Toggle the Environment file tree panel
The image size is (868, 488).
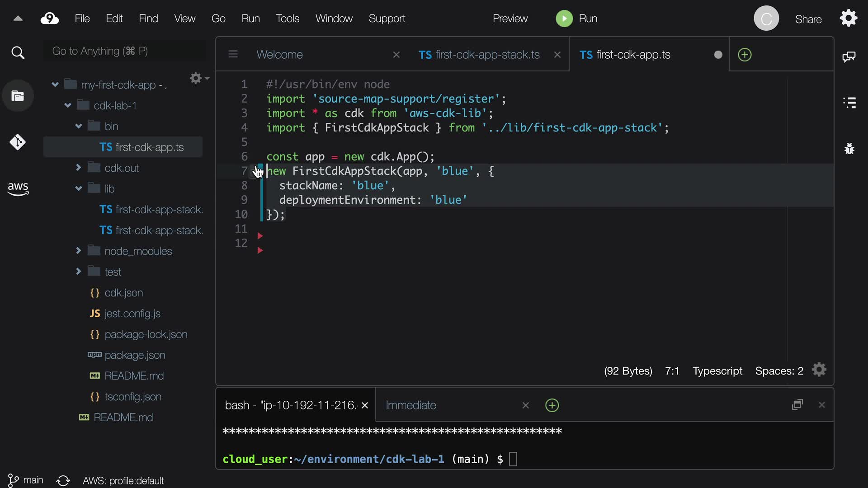[18, 96]
